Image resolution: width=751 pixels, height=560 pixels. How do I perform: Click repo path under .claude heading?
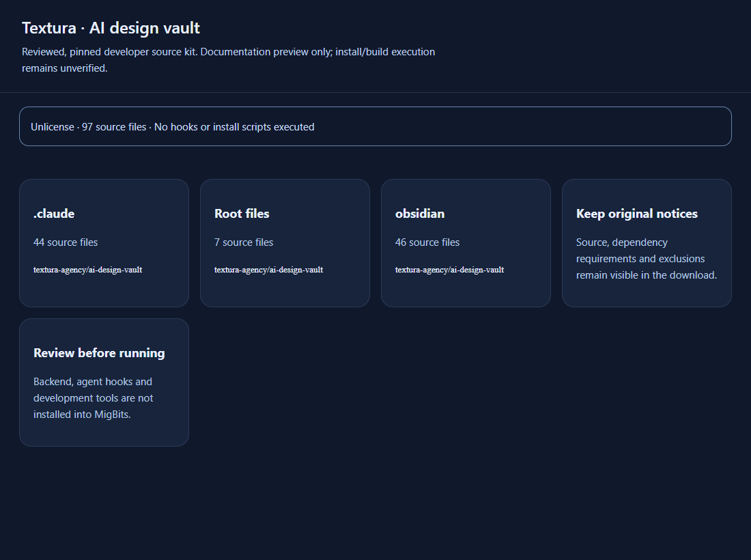(x=87, y=270)
